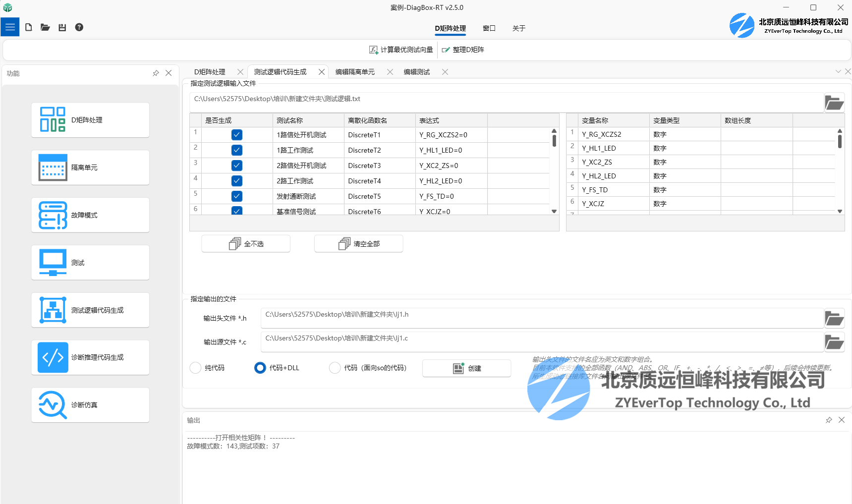
Task: Click the lj1.c source output path field
Action: pyautogui.click(x=542, y=342)
